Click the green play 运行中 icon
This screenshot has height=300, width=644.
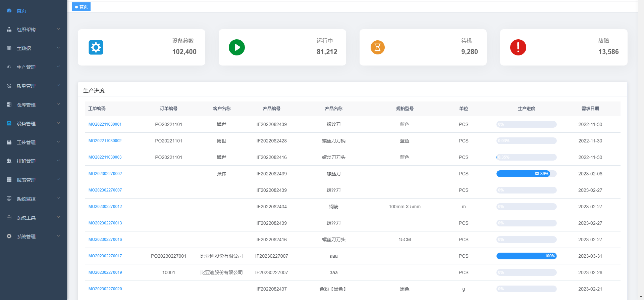[237, 47]
